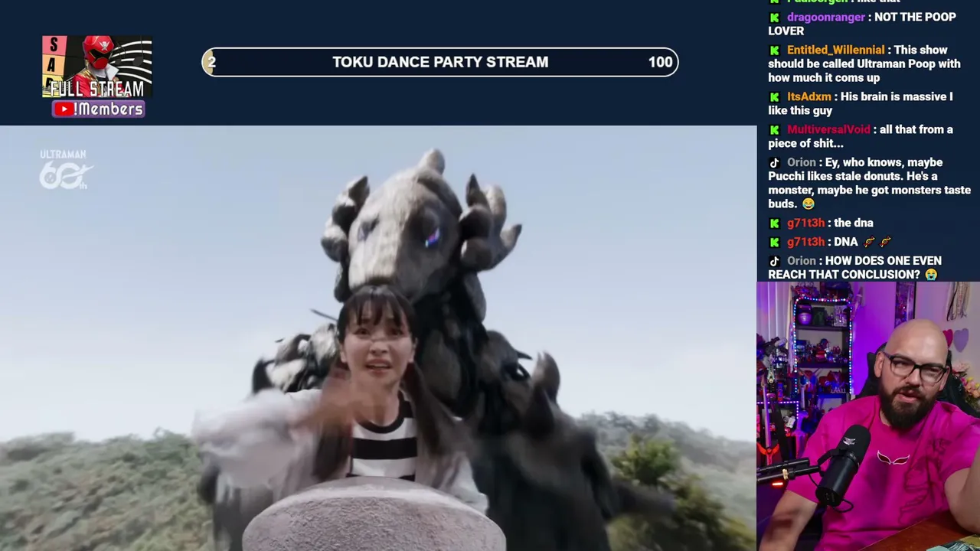
Task: Click Kick icon beside dragoonranger's message
Action: point(774,18)
